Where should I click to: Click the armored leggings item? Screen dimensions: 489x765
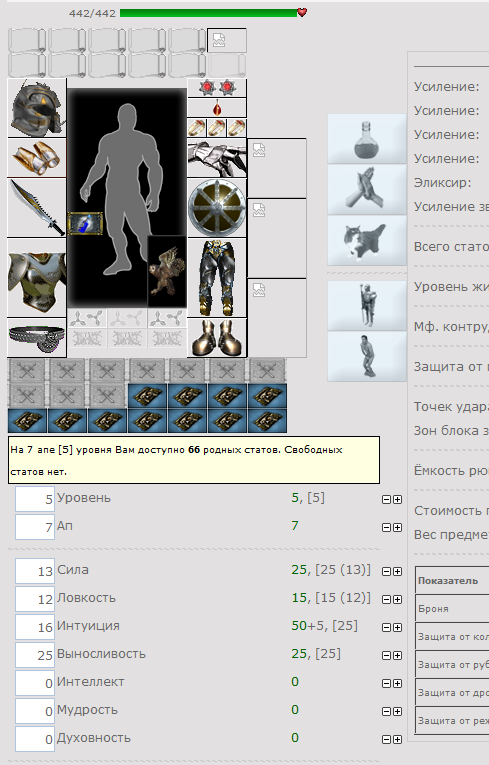pyautogui.click(x=217, y=278)
